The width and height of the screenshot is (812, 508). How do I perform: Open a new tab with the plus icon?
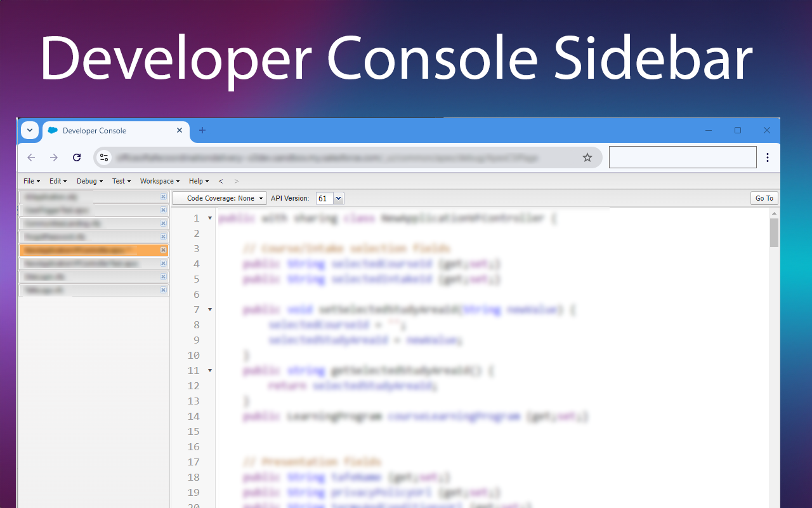pos(202,130)
